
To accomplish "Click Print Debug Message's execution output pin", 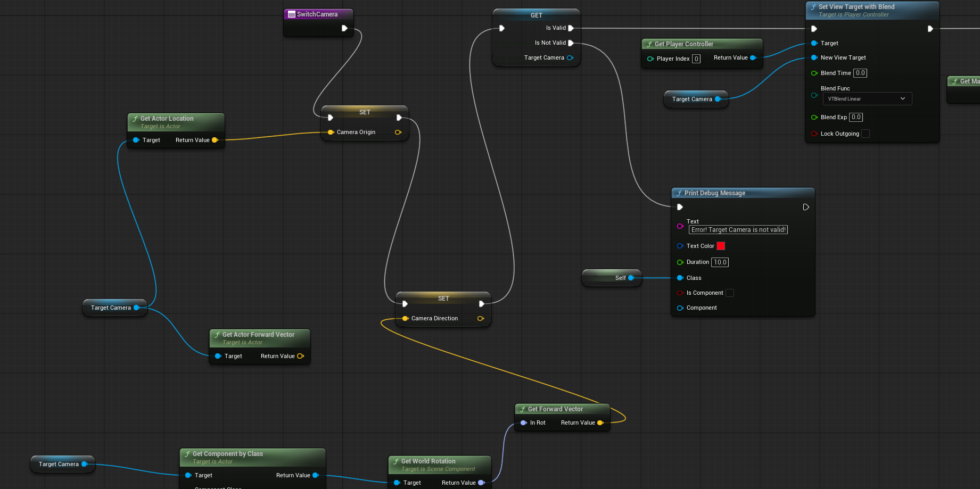I will tap(806, 207).
